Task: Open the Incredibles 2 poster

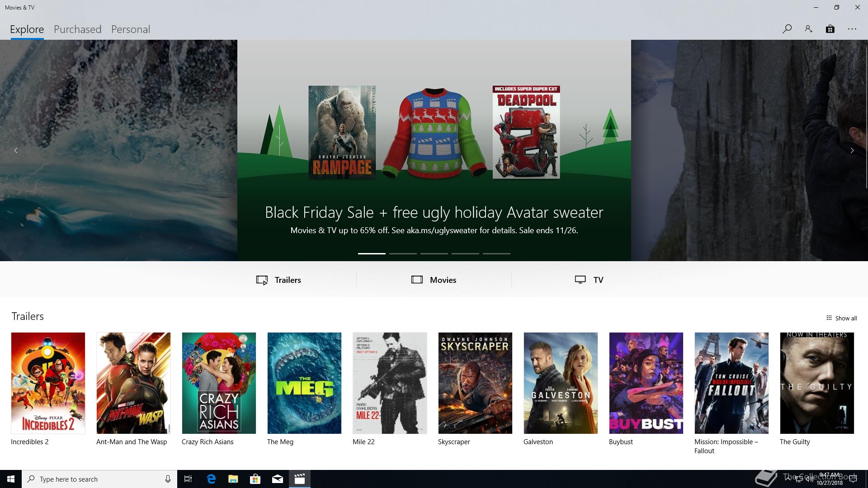Action: coord(48,383)
